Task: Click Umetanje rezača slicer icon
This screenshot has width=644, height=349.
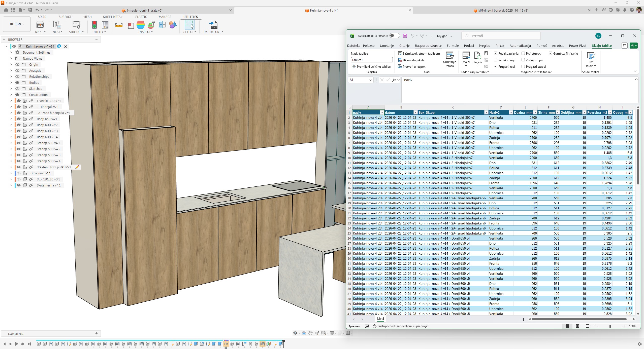Action: [x=449, y=59]
